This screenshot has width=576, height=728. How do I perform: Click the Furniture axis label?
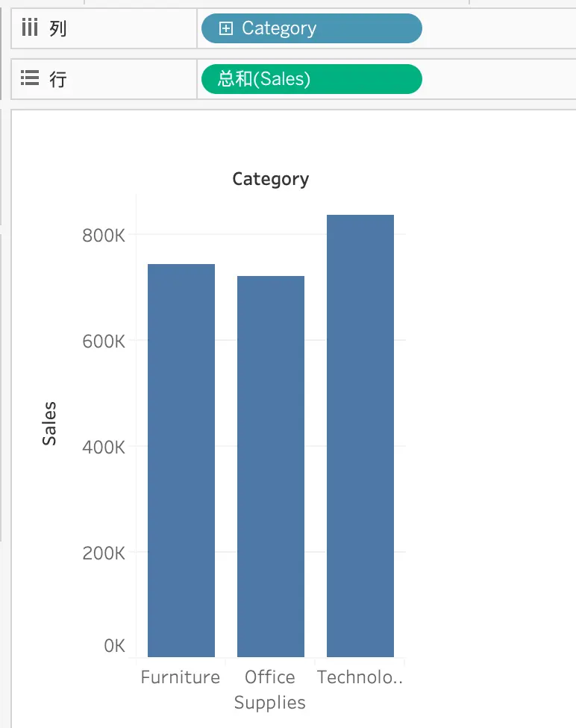point(181,677)
